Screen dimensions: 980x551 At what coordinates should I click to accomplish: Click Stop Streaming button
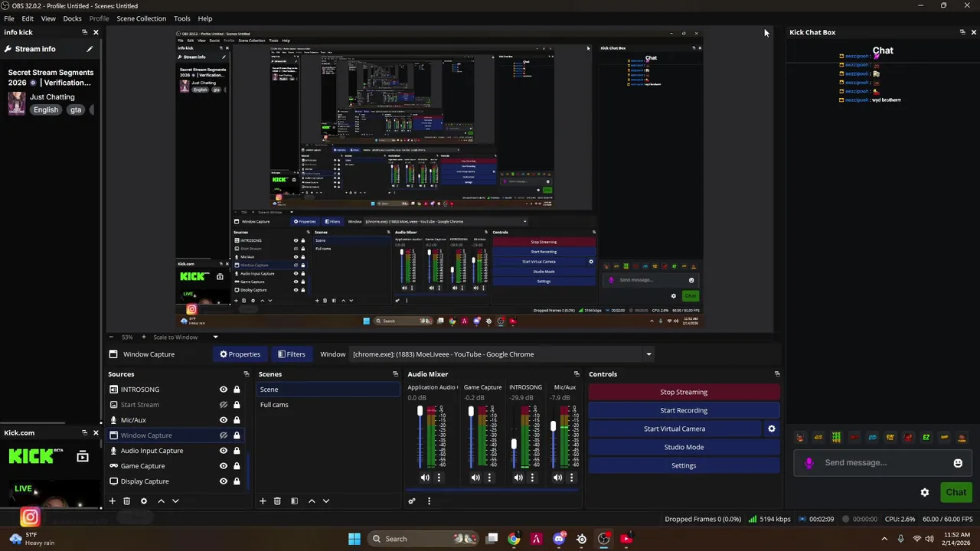(684, 392)
